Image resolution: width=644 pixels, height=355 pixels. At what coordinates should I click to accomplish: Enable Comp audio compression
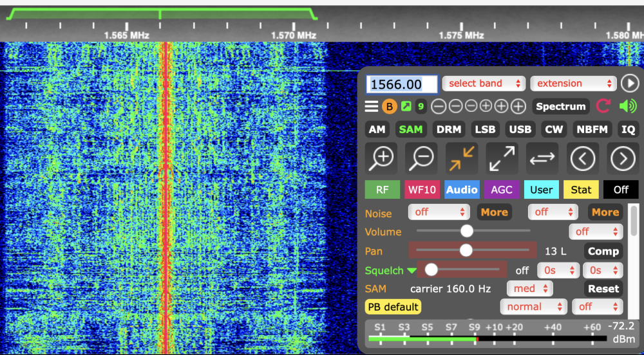point(603,251)
